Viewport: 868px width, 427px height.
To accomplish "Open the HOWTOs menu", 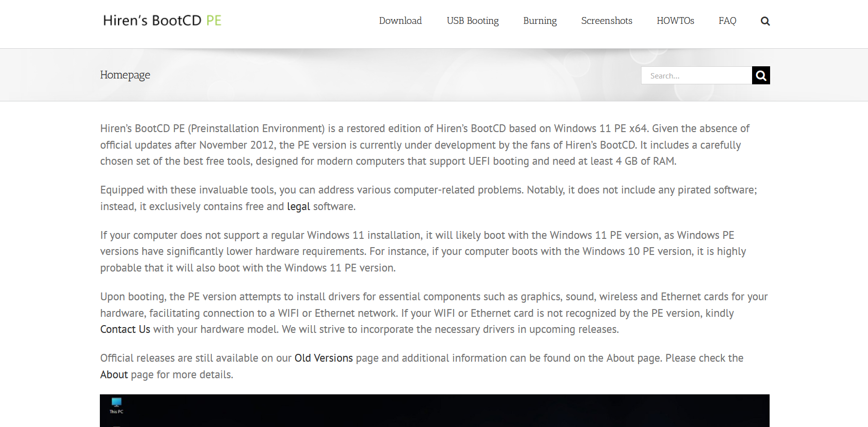I will [675, 20].
